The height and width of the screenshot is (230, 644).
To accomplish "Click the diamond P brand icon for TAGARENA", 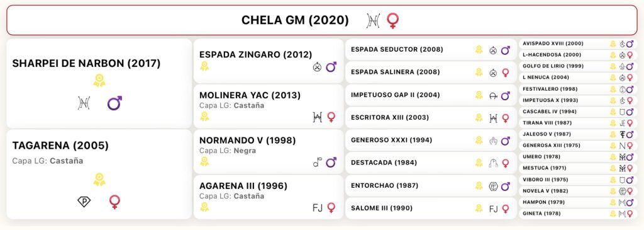I will click(x=84, y=202).
